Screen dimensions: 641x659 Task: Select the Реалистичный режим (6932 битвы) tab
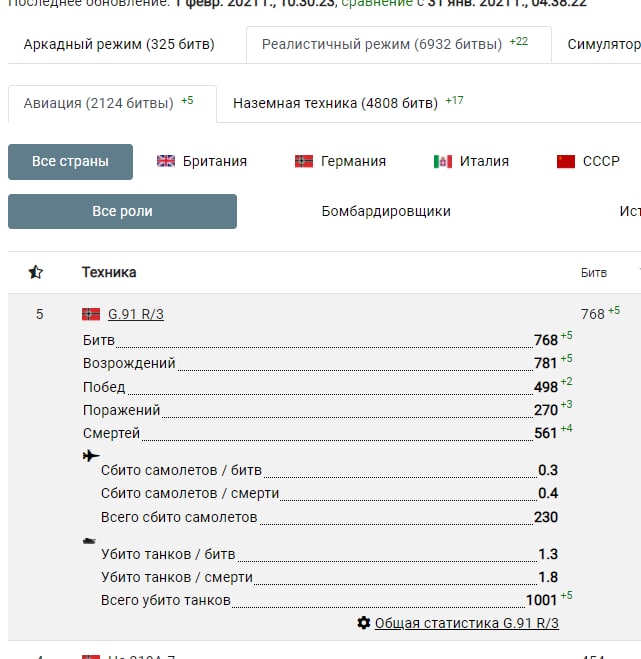click(398, 45)
